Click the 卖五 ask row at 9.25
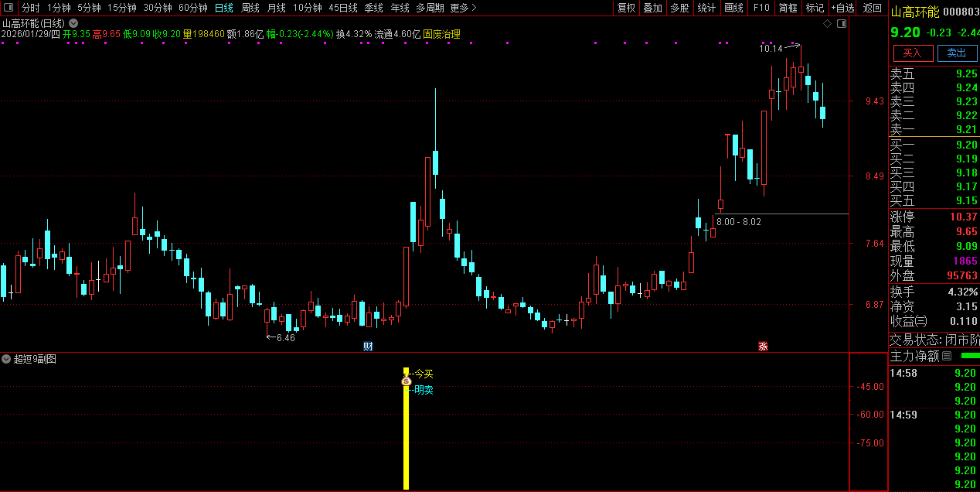980x492 pixels. click(x=934, y=73)
